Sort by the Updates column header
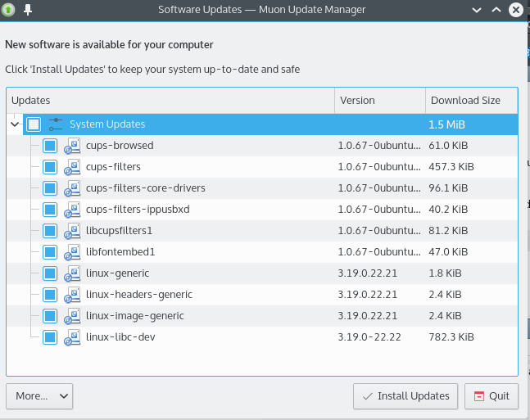The image size is (530, 420). tap(170, 101)
